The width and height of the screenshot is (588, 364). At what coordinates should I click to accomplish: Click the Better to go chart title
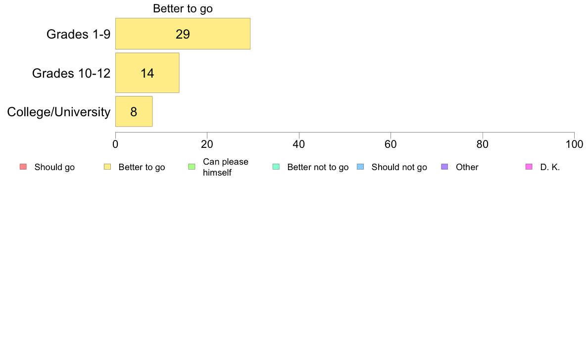[x=183, y=8]
